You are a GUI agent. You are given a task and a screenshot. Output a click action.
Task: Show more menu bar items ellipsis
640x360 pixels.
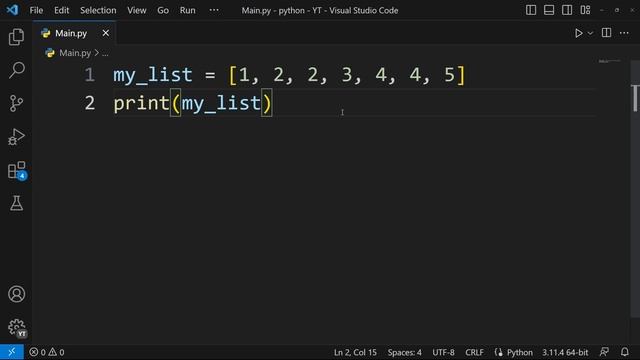point(214,10)
